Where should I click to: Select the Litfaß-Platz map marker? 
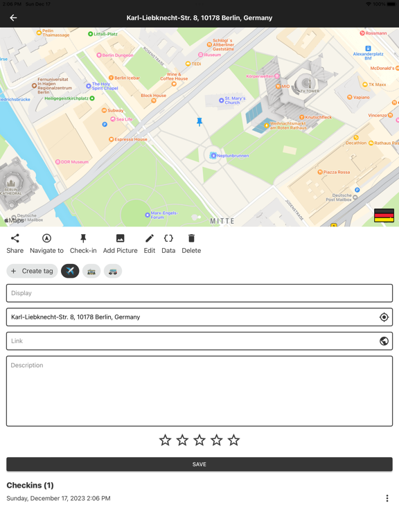tap(90, 34)
